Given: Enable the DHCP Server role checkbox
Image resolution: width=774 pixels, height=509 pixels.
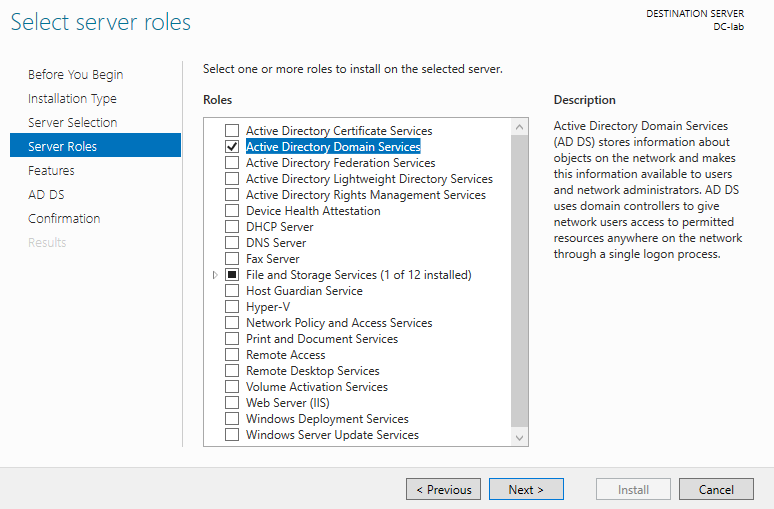Looking at the screenshot, I should click(x=232, y=227).
